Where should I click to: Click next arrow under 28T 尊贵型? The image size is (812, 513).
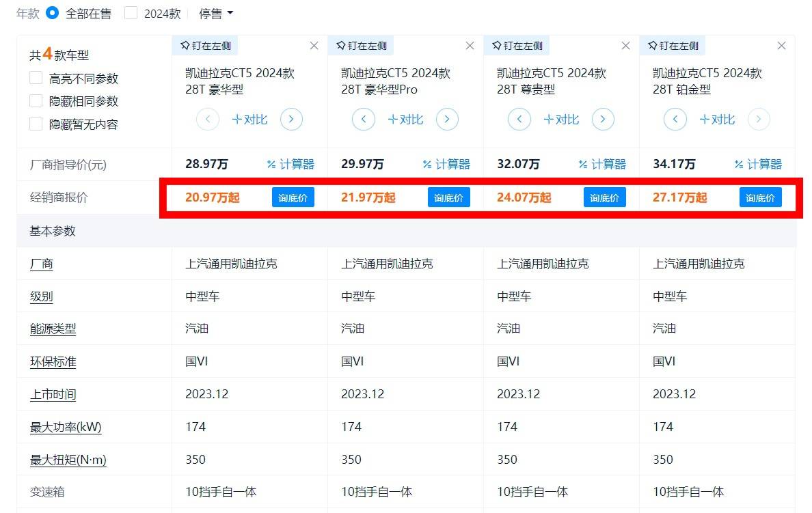603,120
